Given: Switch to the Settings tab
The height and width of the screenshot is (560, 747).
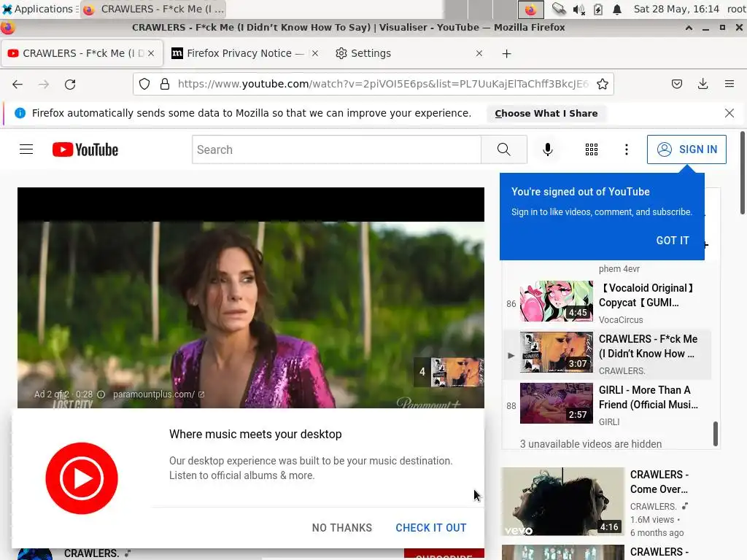Looking at the screenshot, I should tap(409, 53).
